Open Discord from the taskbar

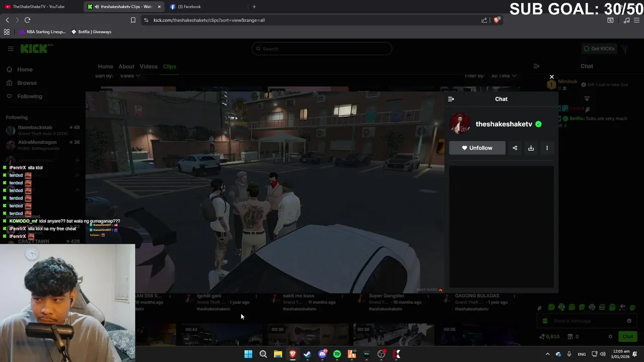[323, 354]
